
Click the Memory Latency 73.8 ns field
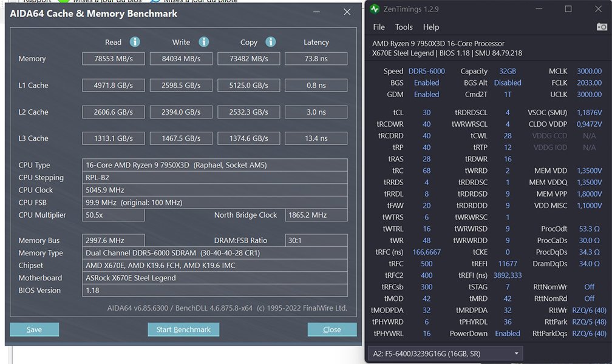coord(316,59)
